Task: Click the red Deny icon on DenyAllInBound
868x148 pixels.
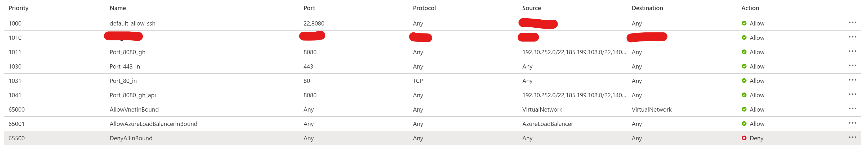Action: (744, 138)
